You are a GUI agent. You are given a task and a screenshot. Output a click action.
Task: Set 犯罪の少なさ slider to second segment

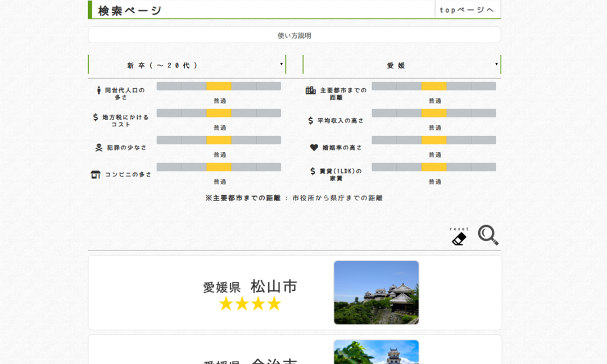click(194, 140)
